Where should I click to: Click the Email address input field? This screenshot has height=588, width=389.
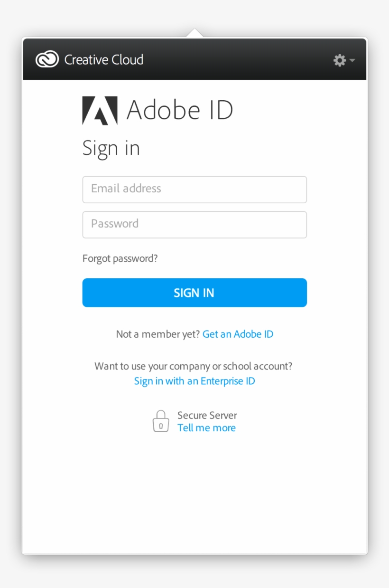(x=194, y=189)
